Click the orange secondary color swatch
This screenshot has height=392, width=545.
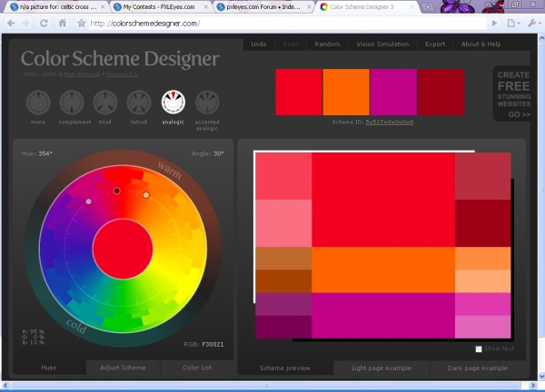point(346,92)
